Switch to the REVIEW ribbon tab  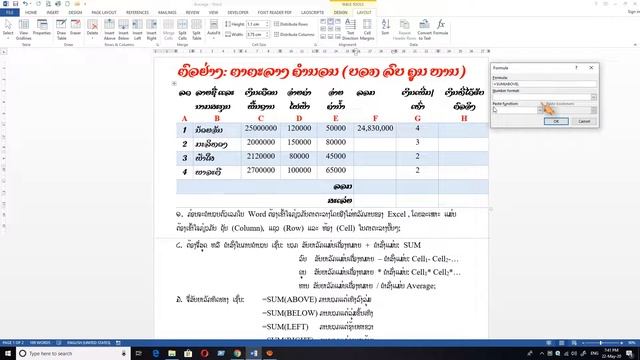pos(192,13)
